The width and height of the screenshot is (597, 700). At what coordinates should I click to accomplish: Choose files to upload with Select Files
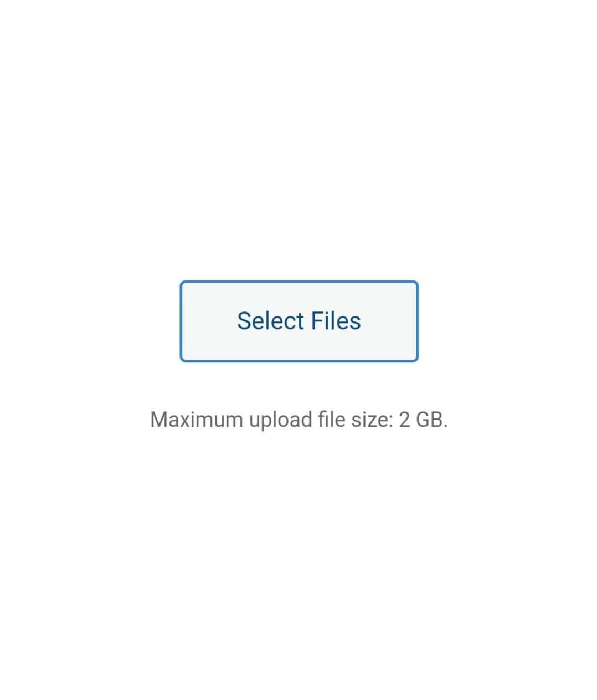tap(299, 321)
